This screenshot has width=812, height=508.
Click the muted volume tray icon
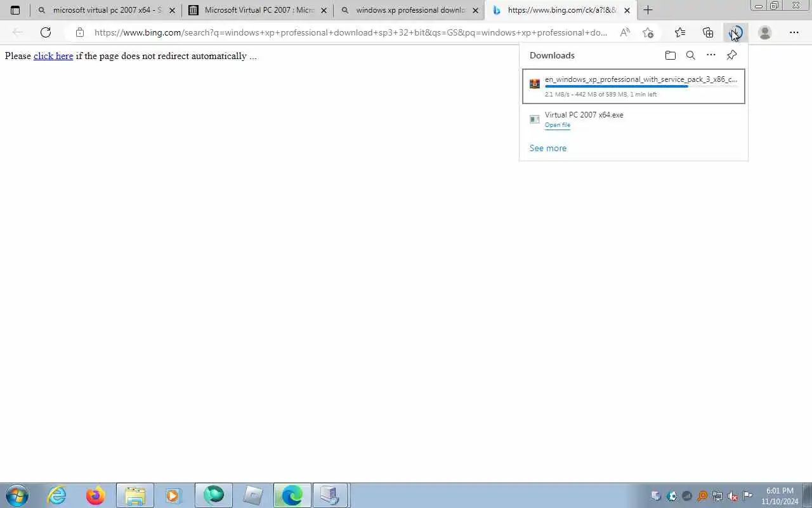(x=733, y=496)
